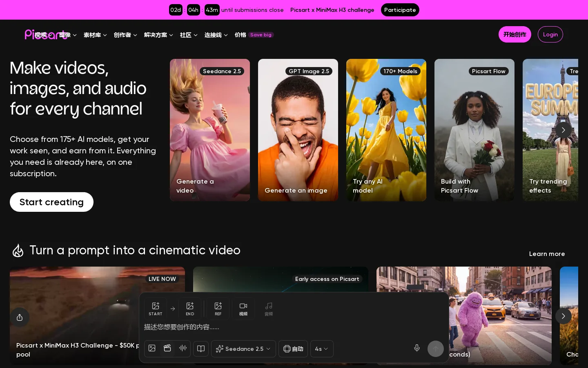Focus the 描述您想要创作的内容 prompt field

(294, 327)
